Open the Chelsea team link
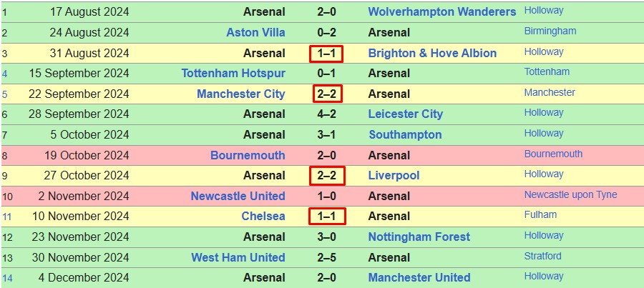Image resolution: width=644 pixels, height=288 pixels. click(x=263, y=217)
